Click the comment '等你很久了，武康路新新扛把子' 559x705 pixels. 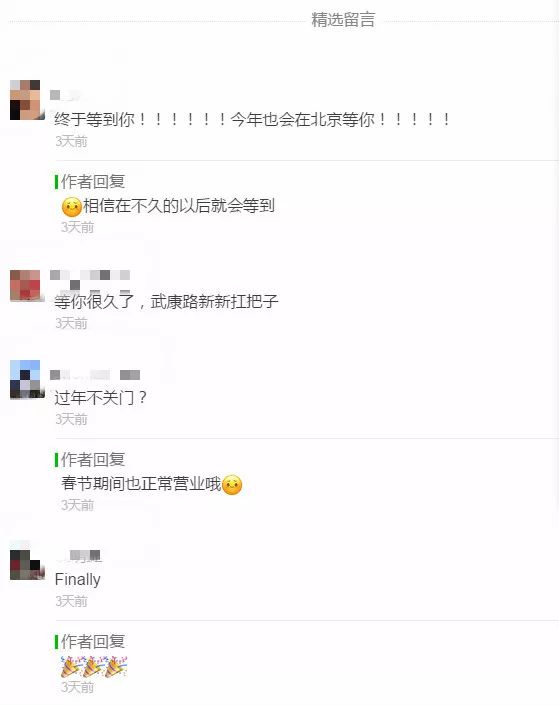point(166,301)
